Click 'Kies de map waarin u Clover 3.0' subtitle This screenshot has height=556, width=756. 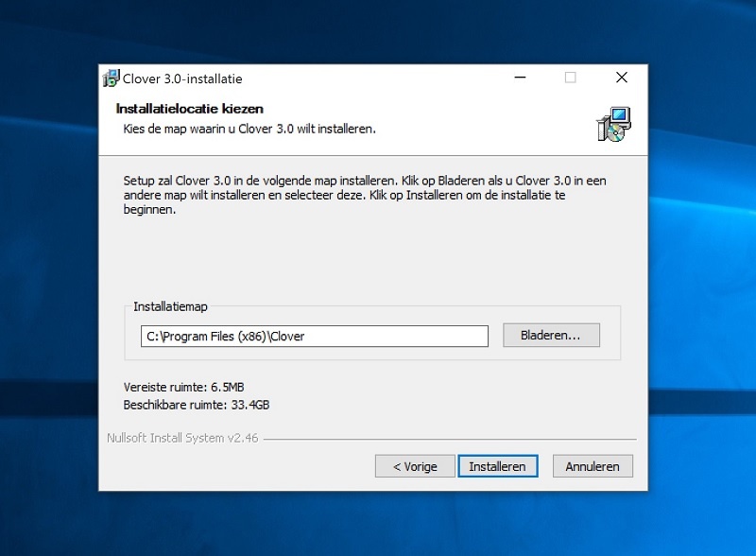click(249, 129)
